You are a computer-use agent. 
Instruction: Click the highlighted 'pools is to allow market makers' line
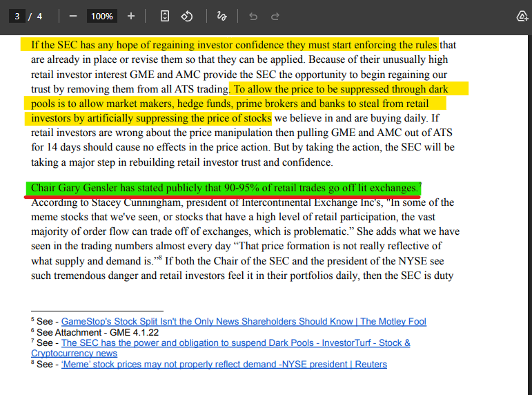click(235, 104)
